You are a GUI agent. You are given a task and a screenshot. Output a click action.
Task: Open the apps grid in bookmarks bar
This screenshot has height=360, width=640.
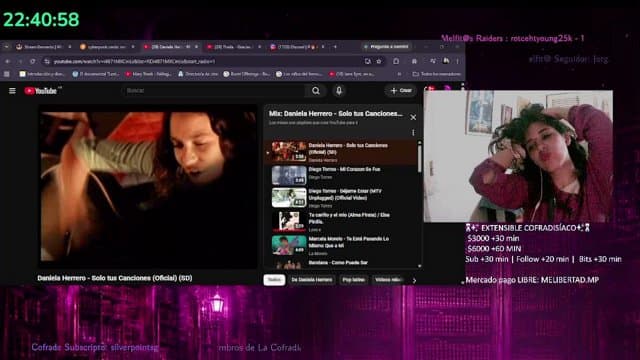7,74
